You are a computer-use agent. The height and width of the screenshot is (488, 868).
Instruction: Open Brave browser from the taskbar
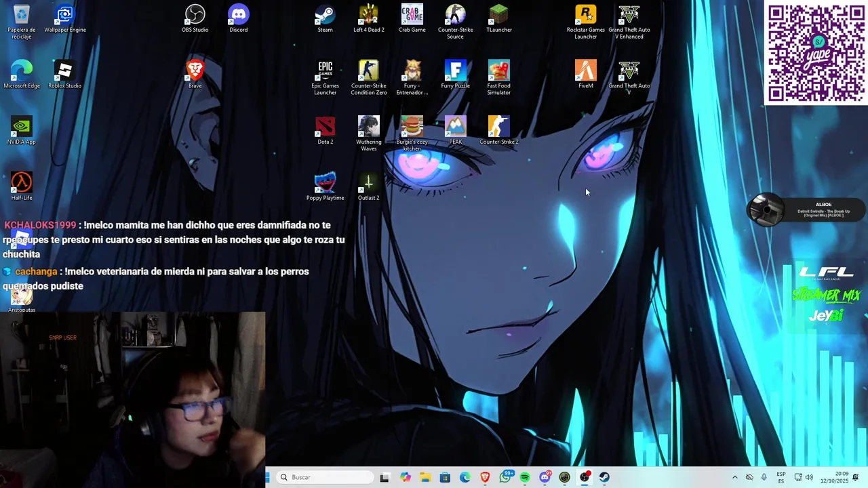[x=485, y=477]
